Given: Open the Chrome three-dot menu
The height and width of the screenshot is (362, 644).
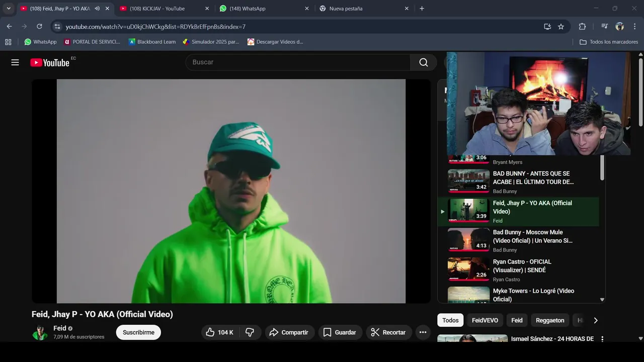Looking at the screenshot, I should pos(634,27).
